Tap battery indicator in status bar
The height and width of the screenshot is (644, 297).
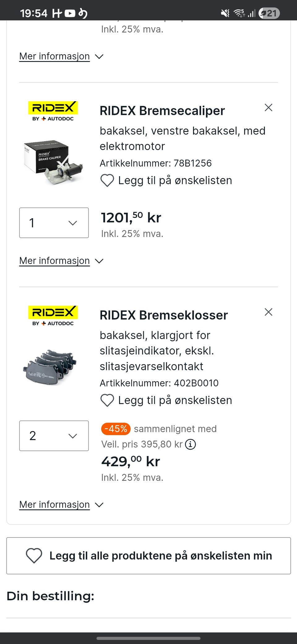coord(269,13)
